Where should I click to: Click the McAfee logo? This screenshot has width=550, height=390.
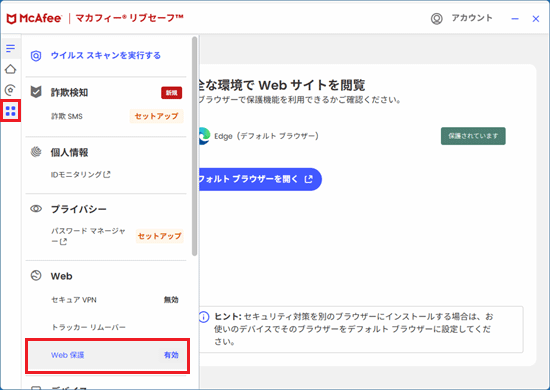[34, 18]
